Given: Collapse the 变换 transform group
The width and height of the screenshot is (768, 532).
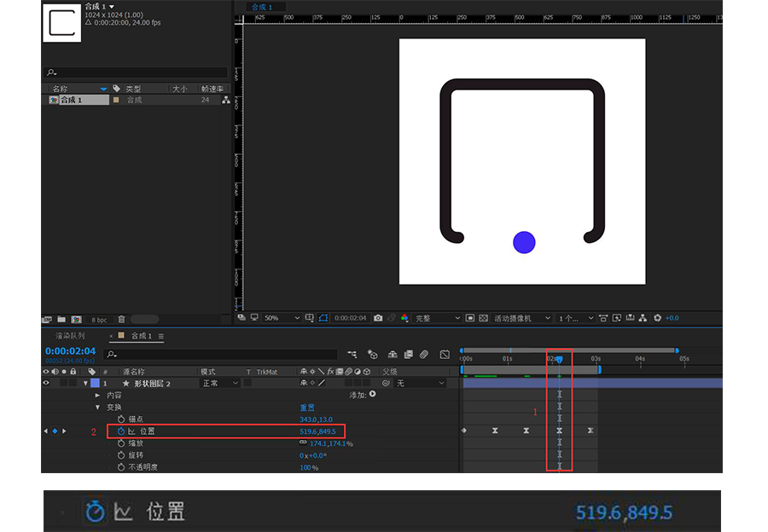Looking at the screenshot, I should click(97, 408).
